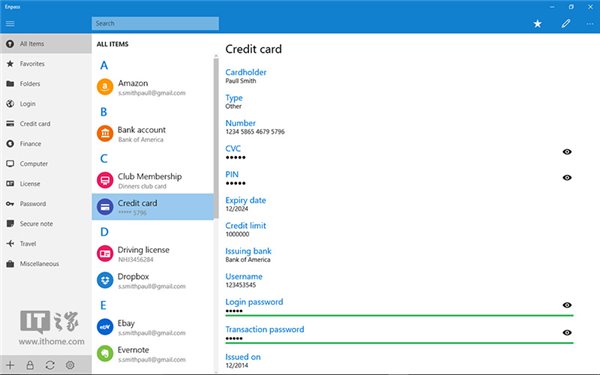600x375 pixels.
Task: Click the All Items keyhole icon
Action: [10, 44]
